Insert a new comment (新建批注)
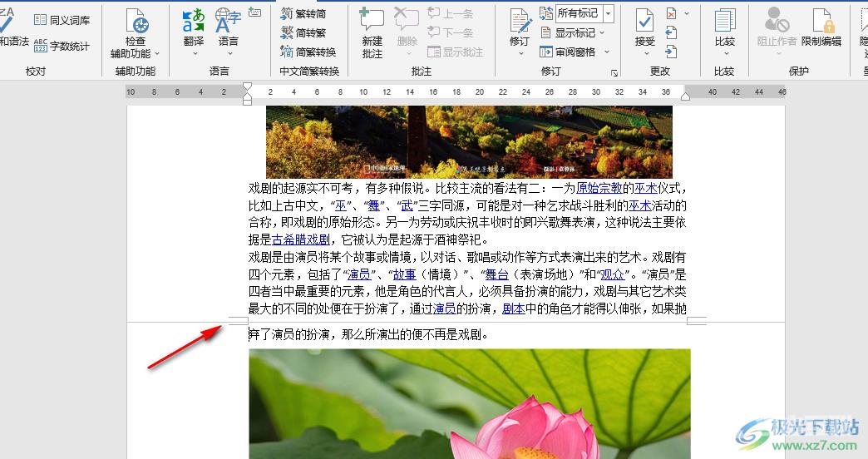The width and height of the screenshot is (868, 459). (372, 32)
